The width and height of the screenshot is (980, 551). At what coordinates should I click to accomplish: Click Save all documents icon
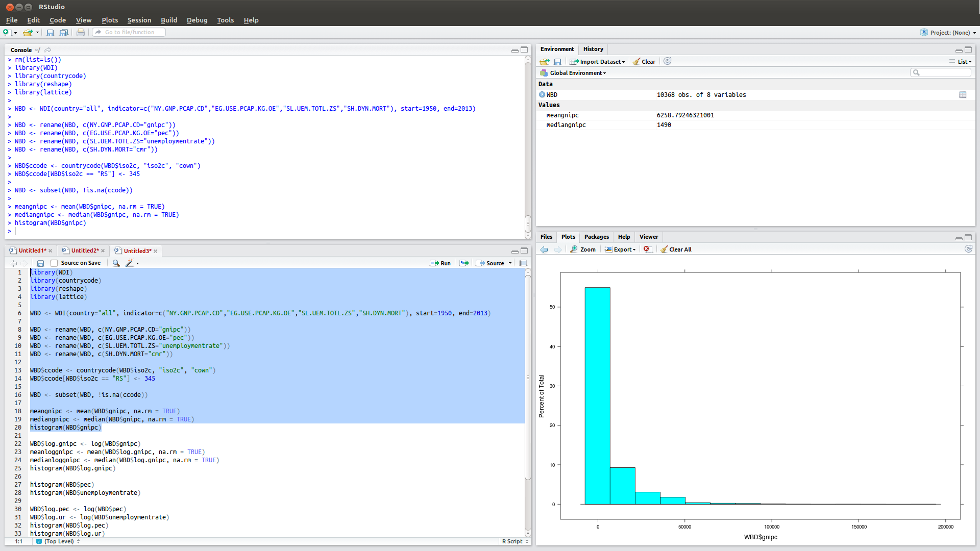coord(64,33)
